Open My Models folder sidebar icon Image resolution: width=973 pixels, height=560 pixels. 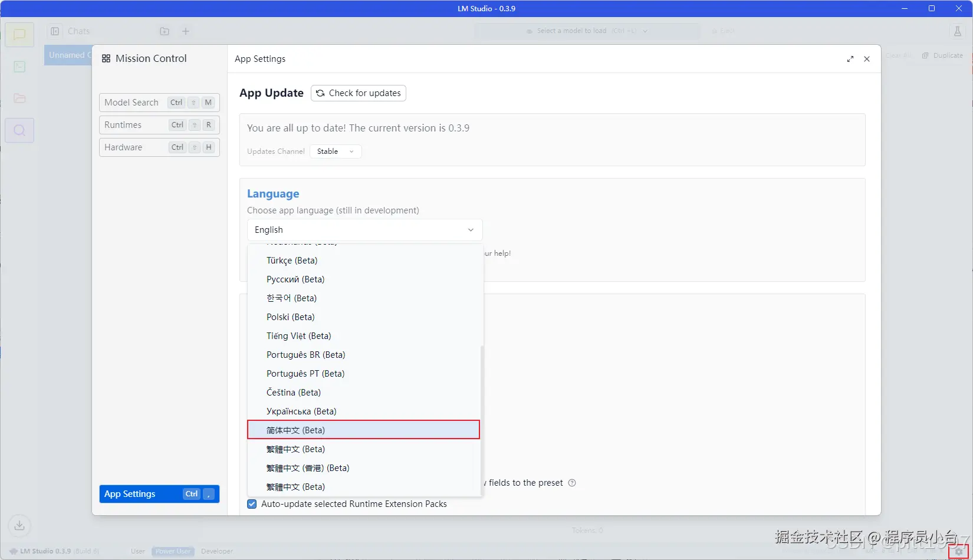[19, 98]
